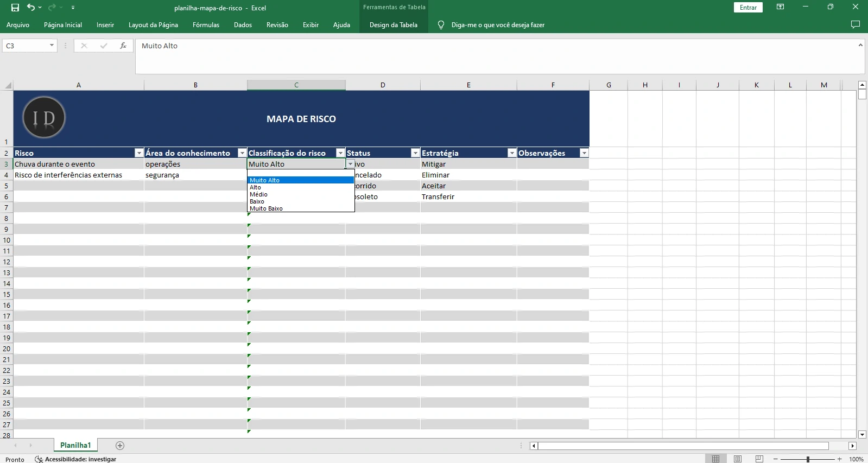Viewport: 868px width, 463px height.
Task: Click the Select All corner triangle
Action: point(8,85)
